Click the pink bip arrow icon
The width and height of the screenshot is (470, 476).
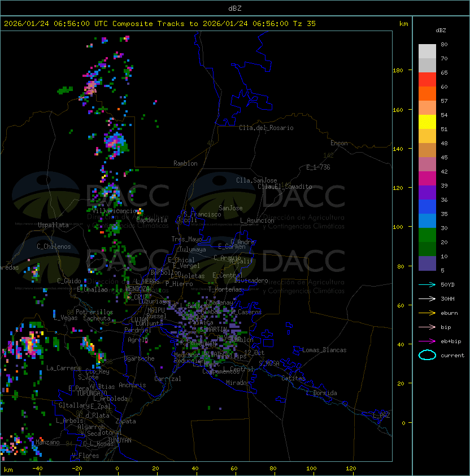pos(427,327)
